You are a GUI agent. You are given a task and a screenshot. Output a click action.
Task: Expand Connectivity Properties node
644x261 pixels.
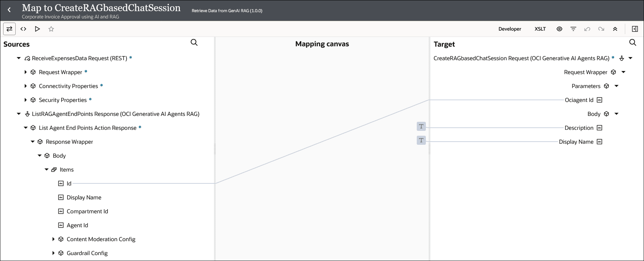point(25,86)
